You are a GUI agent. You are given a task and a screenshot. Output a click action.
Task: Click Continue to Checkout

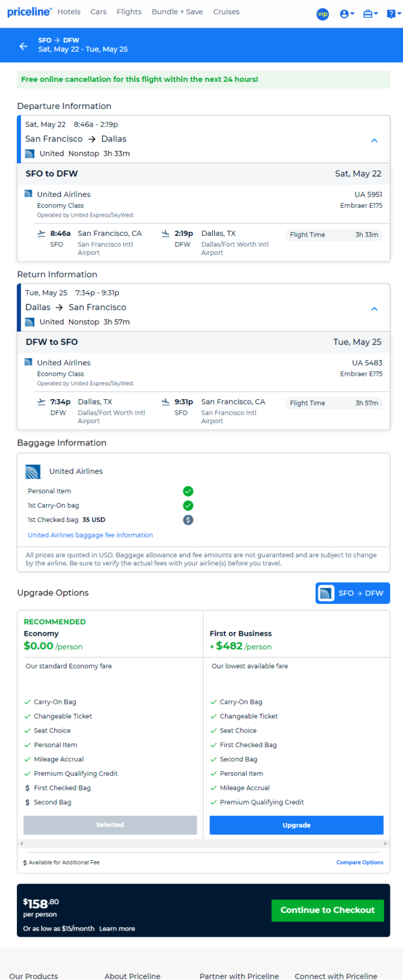pyautogui.click(x=328, y=910)
